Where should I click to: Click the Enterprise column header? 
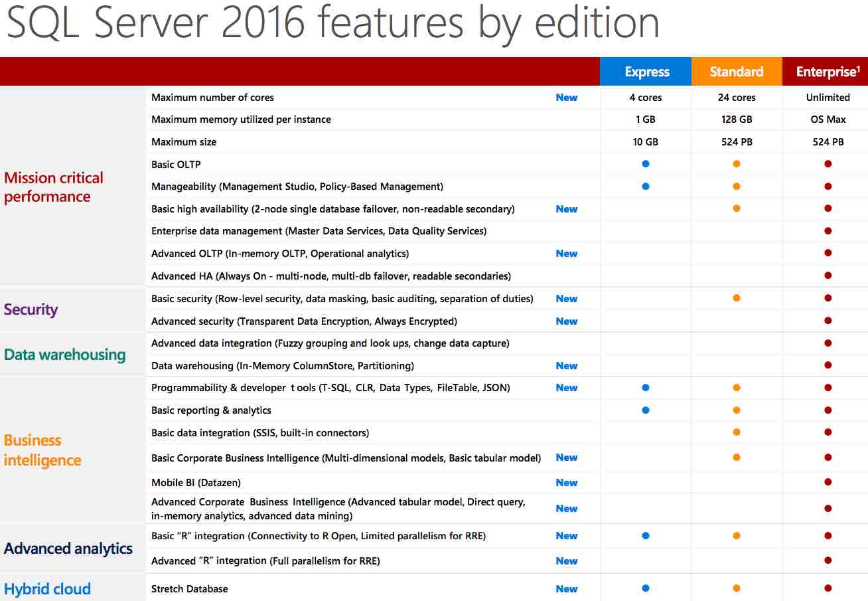(x=825, y=72)
